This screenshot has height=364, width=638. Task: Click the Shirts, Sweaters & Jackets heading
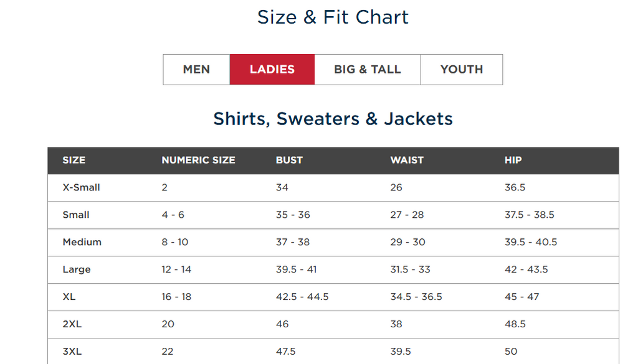[333, 118]
